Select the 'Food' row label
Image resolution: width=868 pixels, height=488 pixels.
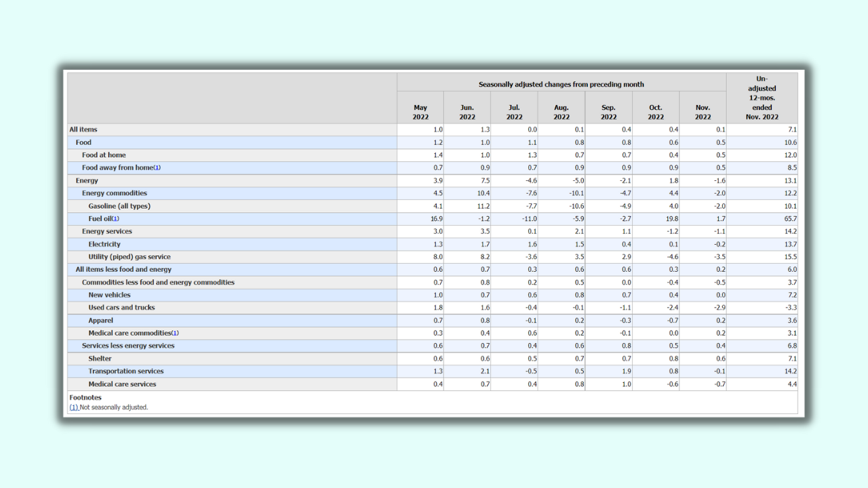83,142
